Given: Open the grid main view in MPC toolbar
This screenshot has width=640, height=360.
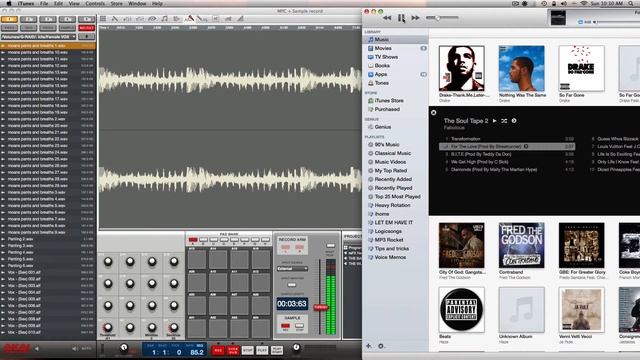Looking at the screenshot, I should 103,19.
